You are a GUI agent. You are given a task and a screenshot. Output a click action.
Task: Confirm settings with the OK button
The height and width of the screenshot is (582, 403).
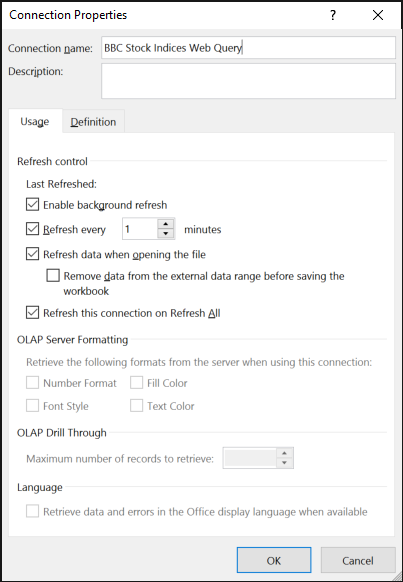click(x=274, y=560)
